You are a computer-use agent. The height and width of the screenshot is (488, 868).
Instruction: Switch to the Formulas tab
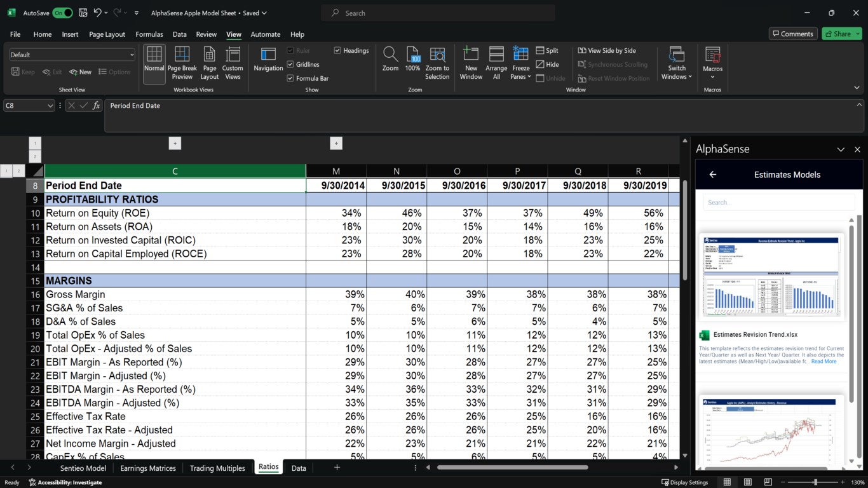coord(149,34)
